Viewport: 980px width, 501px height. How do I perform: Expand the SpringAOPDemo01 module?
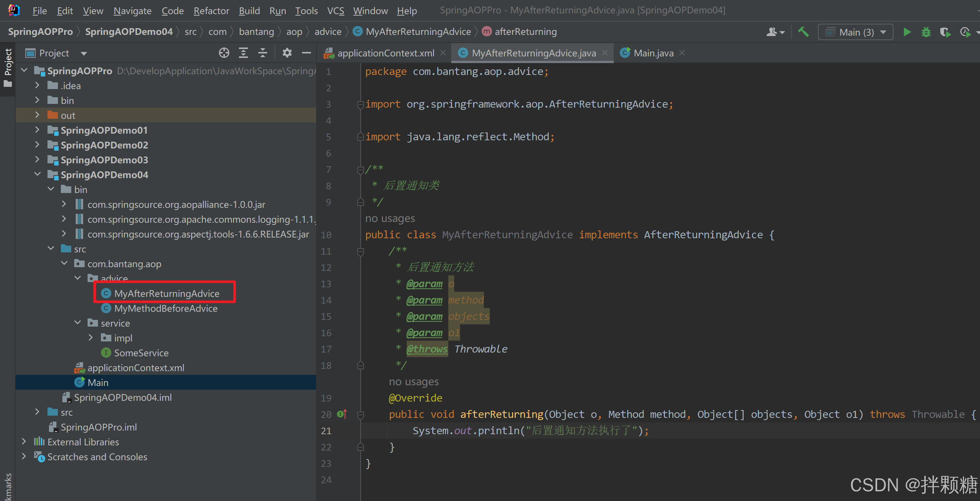[x=37, y=130]
